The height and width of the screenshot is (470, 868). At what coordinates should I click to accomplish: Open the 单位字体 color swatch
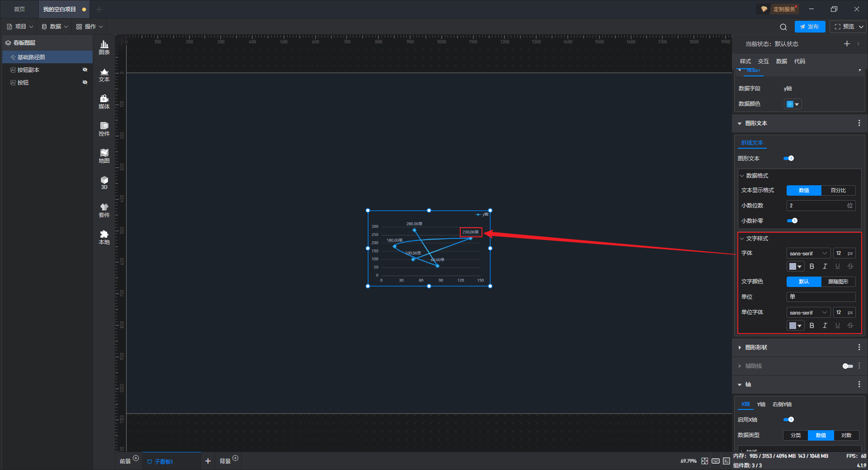point(796,326)
